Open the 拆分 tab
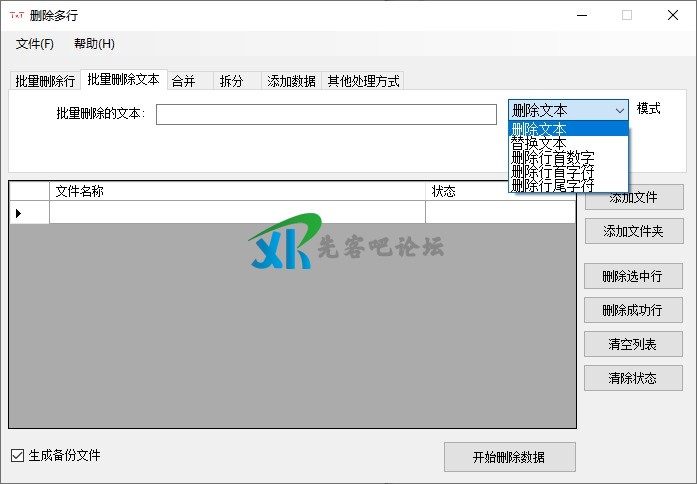This screenshot has height=484, width=697. coord(231,81)
